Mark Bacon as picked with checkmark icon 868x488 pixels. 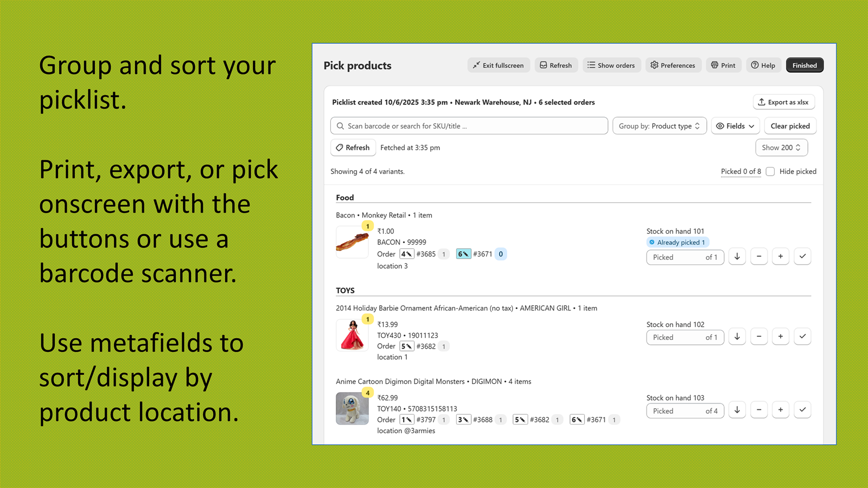(802, 256)
